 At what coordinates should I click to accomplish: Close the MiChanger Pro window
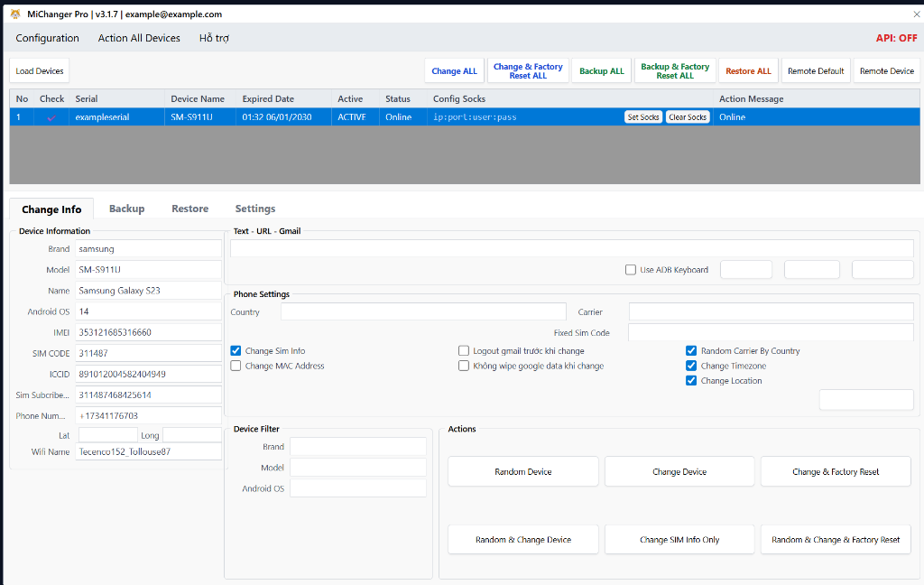[x=917, y=14]
